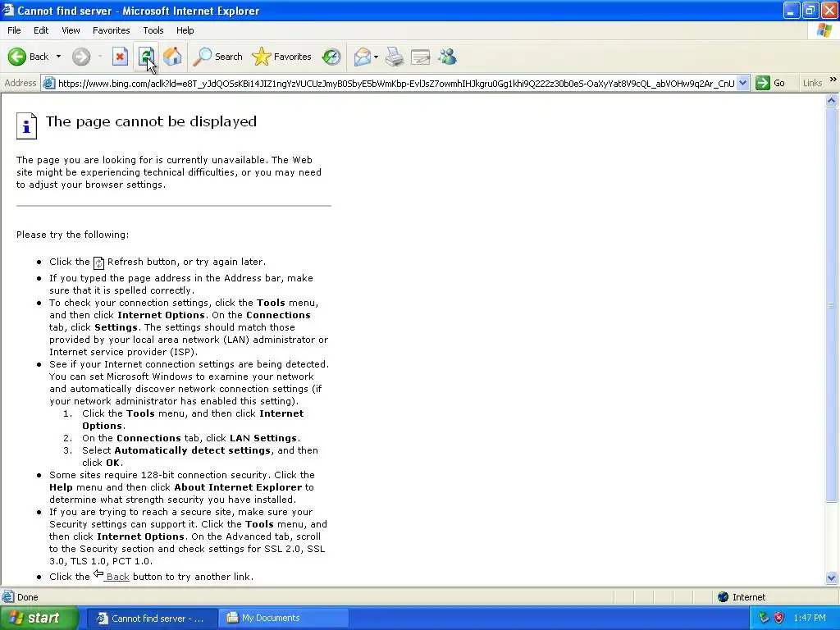
Task: Open the Messenger people icon
Action: pos(447,57)
